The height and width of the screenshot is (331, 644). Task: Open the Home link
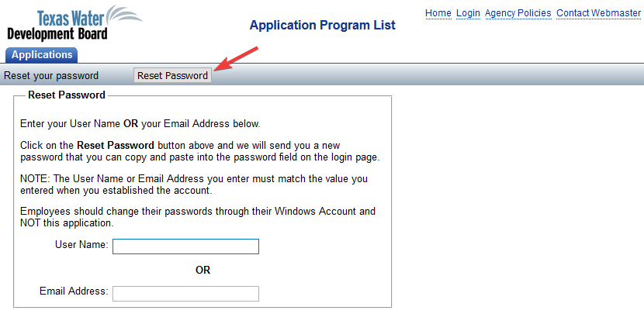pyautogui.click(x=438, y=13)
